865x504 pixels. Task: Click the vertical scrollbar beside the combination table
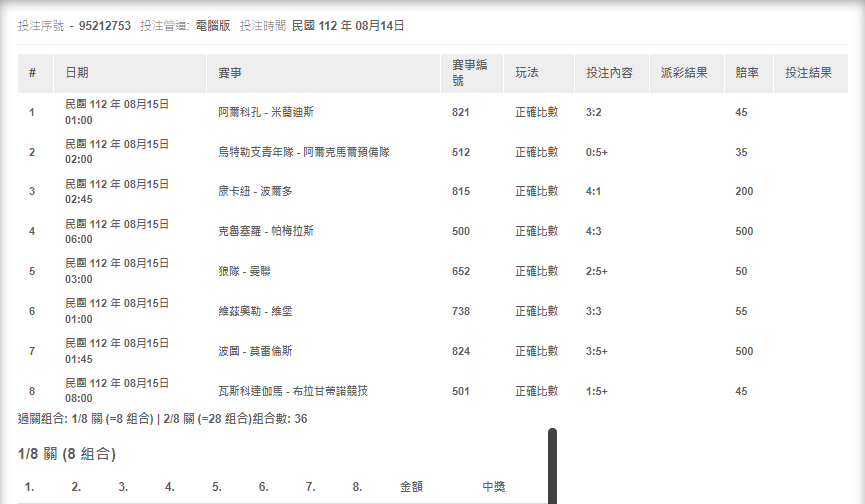pyautogui.click(x=552, y=466)
